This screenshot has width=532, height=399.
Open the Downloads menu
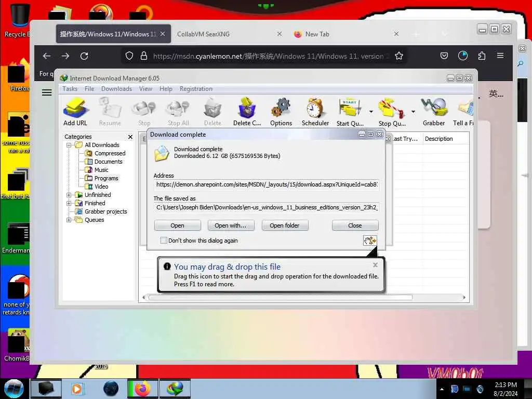coord(117,89)
